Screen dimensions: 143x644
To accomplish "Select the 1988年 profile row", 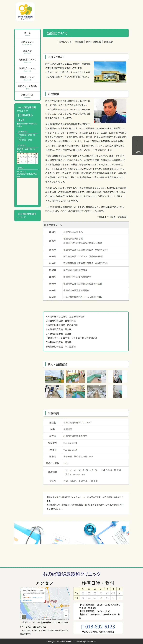I will 86,241.
